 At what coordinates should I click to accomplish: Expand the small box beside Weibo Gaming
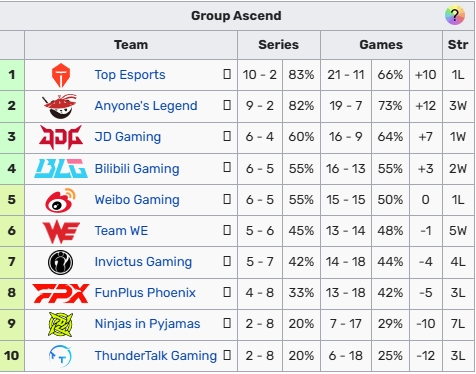coord(227,199)
